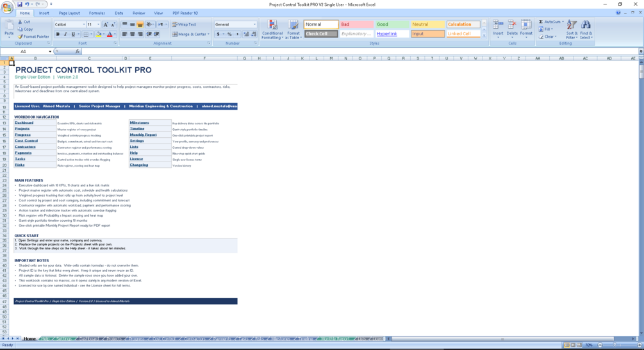Switch to Page Break Preview in status bar
The height and width of the screenshot is (350, 644).
click(x=579, y=345)
